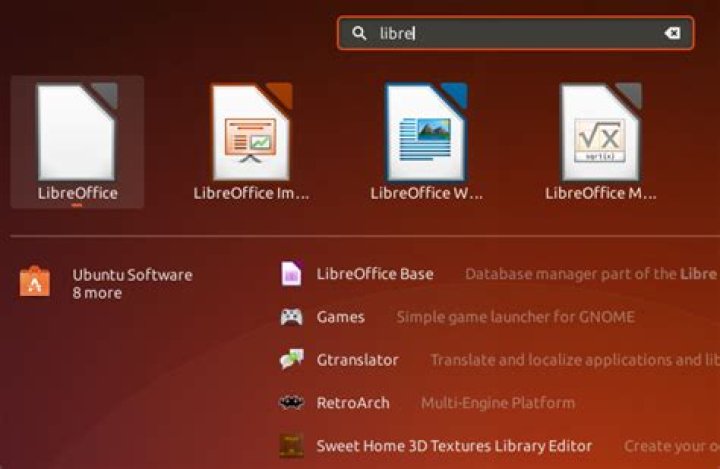
Task: Click the RetroArch invader icon
Action: click(292, 403)
